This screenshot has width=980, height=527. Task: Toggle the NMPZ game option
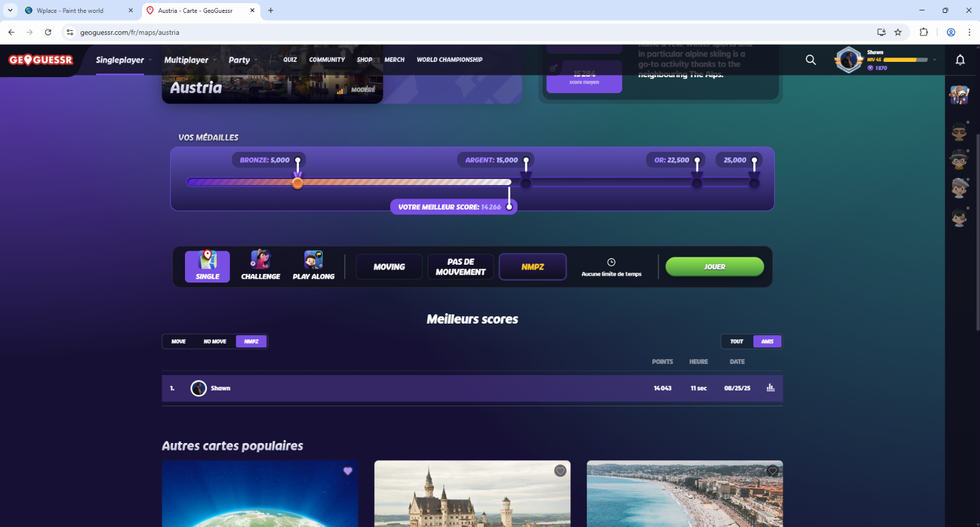532,267
